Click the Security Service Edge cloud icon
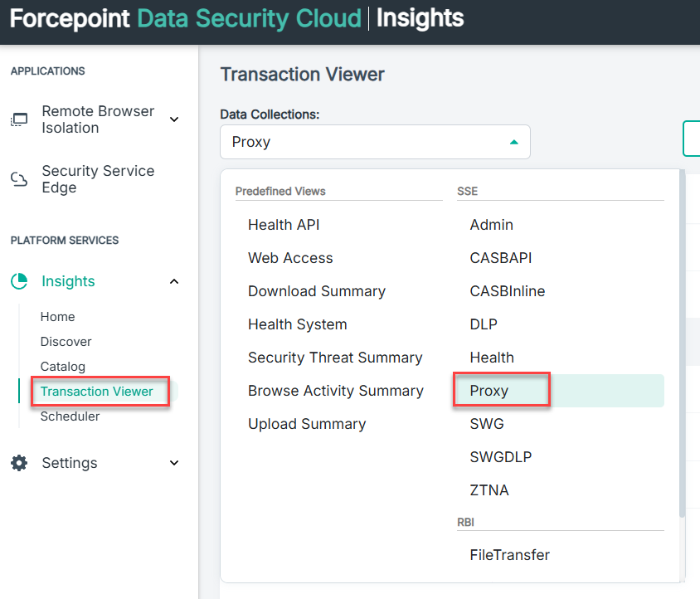This screenshot has width=700, height=599. pyautogui.click(x=18, y=179)
